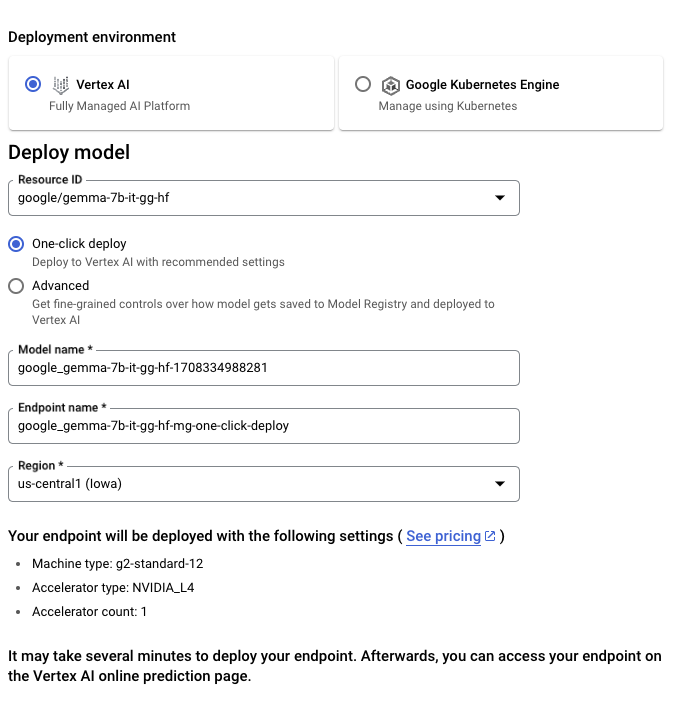The image size is (681, 726).
Task: Click the Google Kubernetes Engine hexagon icon
Action: pos(389,85)
